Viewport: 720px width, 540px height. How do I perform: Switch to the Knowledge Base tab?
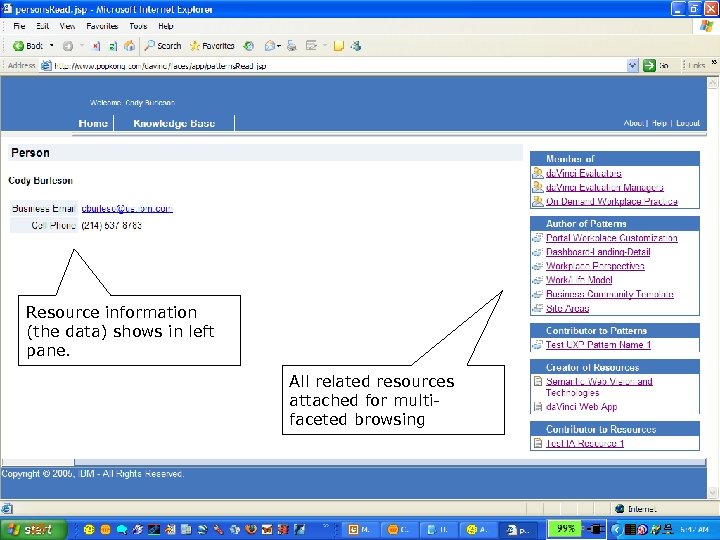coord(174,123)
